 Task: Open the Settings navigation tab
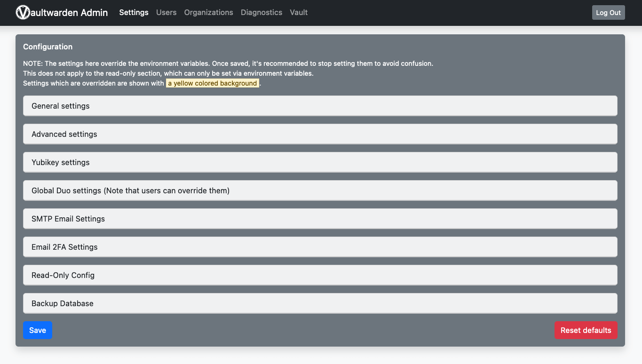coord(134,13)
